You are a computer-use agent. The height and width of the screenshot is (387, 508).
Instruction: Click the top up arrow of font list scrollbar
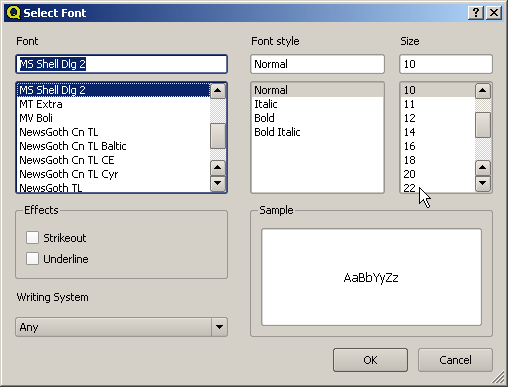[218, 90]
